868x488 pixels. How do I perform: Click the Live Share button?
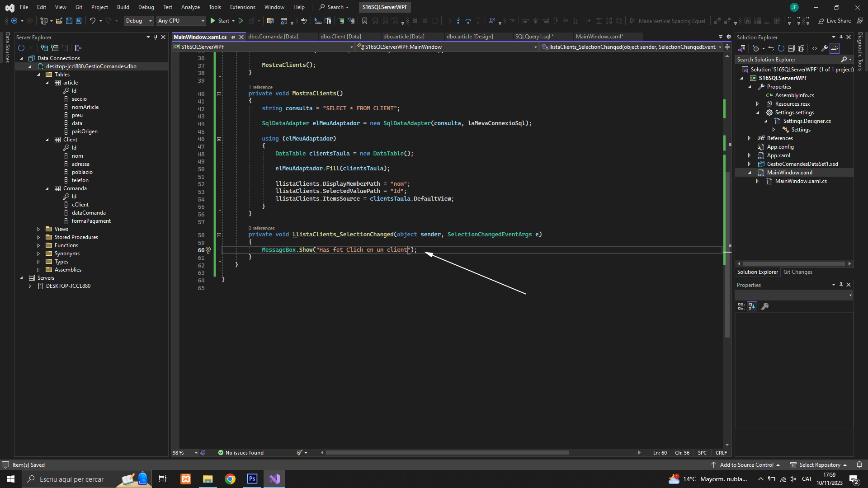(x=834, y=21)
